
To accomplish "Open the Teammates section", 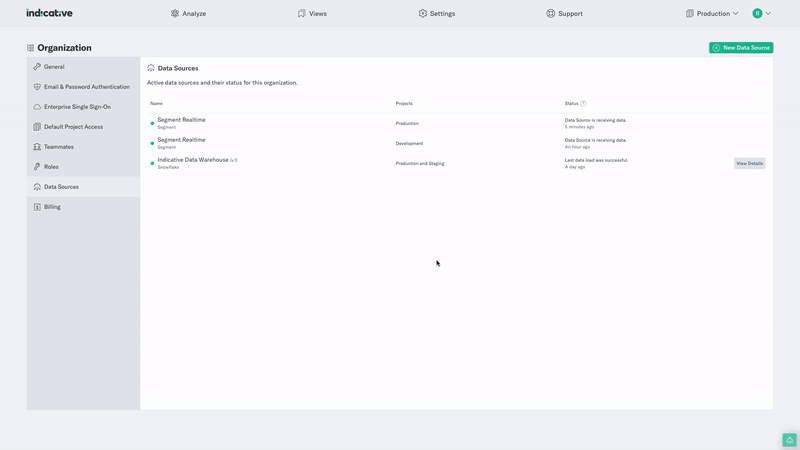I will 84,147.
